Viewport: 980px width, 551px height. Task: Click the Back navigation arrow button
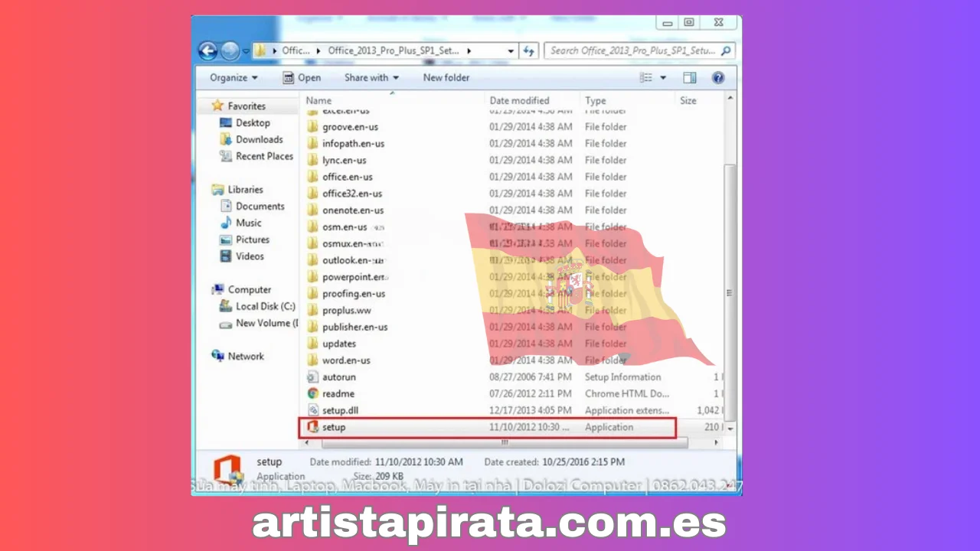pos(208,51)
